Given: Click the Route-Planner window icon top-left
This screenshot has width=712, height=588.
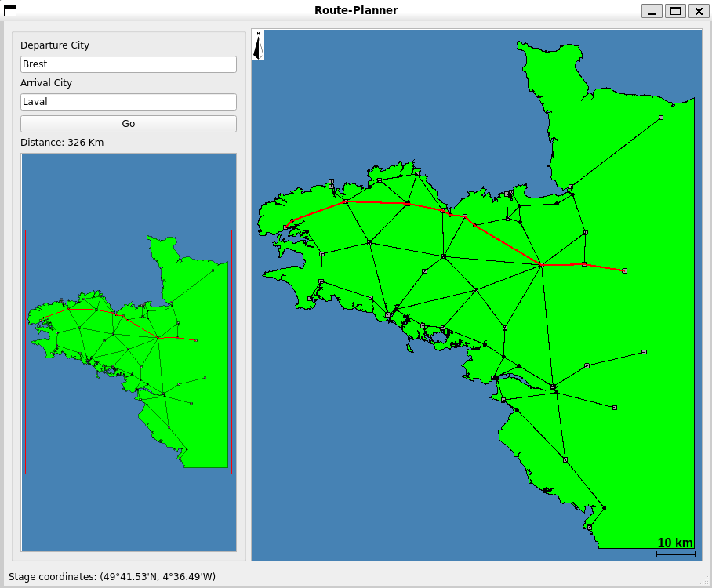Looking at the screenshot, I should pos(9,11).
